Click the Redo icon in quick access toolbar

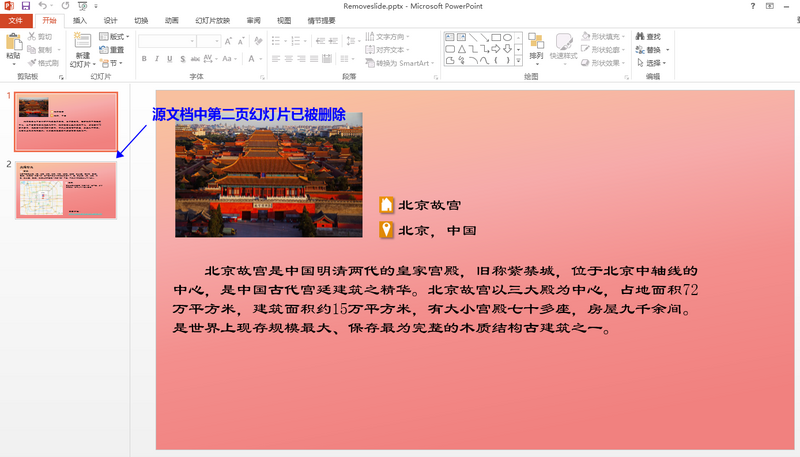pyautogui.click(x=65, y=6)
